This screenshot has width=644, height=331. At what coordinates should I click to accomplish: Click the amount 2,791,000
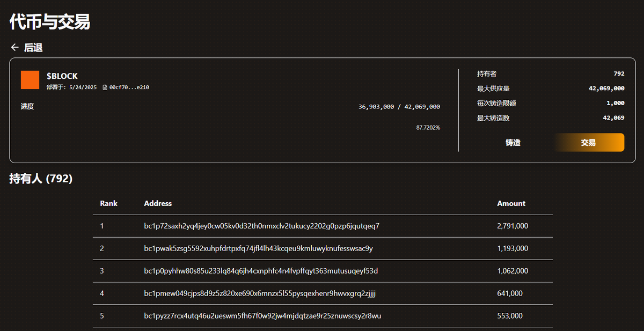pyautogui.click(x=513, y=226)
